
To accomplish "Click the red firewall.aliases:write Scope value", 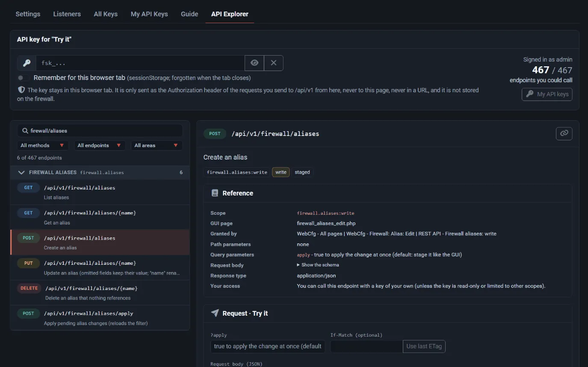I will pyautogui.click(x=325, y=213).
